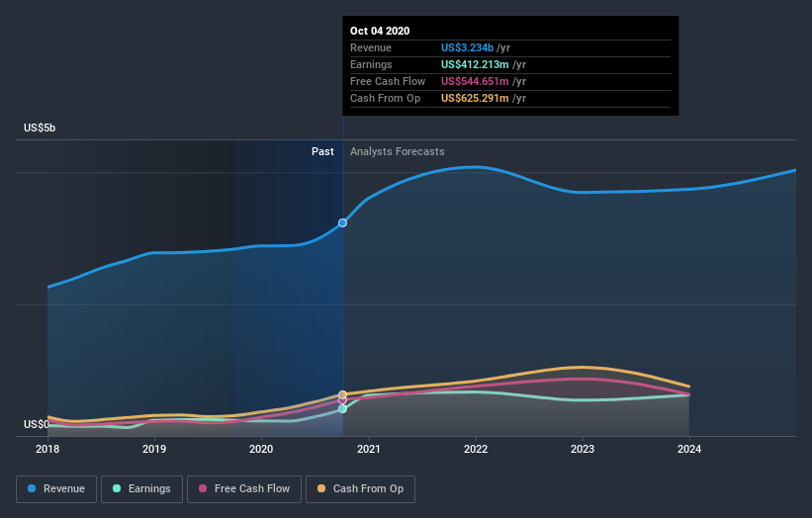
Task: Click the Revenue row label in tooltip
Action: click(371, 47)
